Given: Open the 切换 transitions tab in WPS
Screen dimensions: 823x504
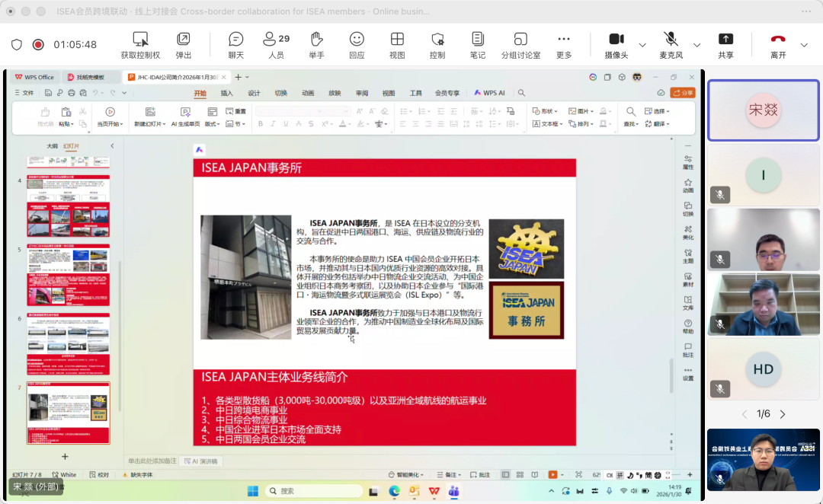Looking at the screenshot, I should [x=280, y=93].
